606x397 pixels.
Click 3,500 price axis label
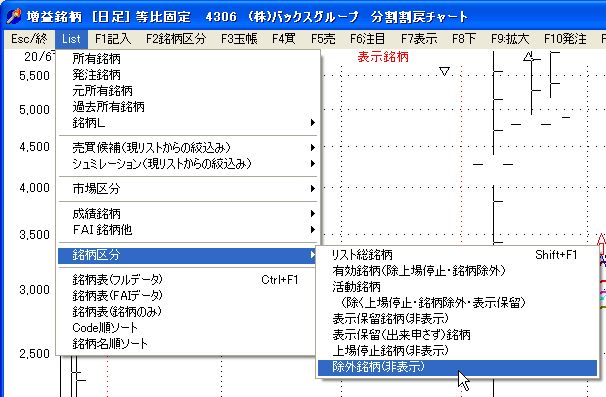(34, 235)
